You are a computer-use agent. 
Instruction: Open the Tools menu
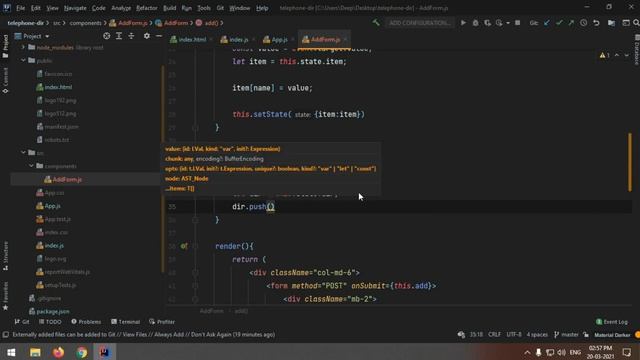pyautogui.click(x=204, y=8)
